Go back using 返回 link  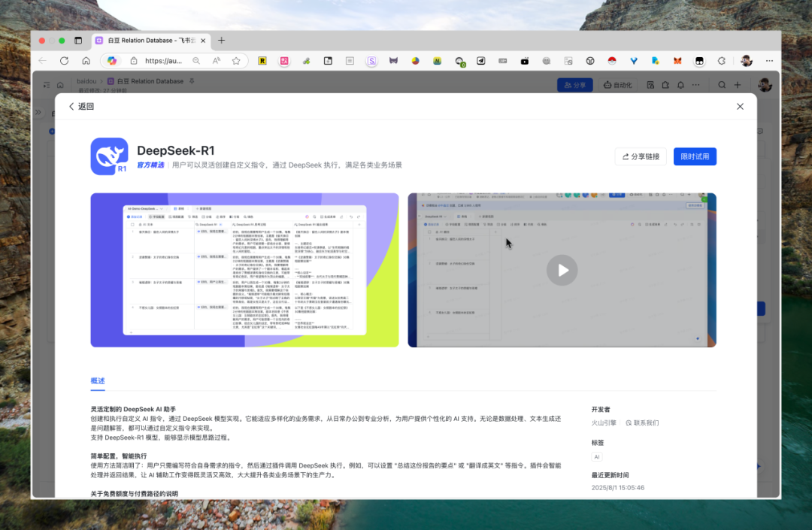coord(81,106)
